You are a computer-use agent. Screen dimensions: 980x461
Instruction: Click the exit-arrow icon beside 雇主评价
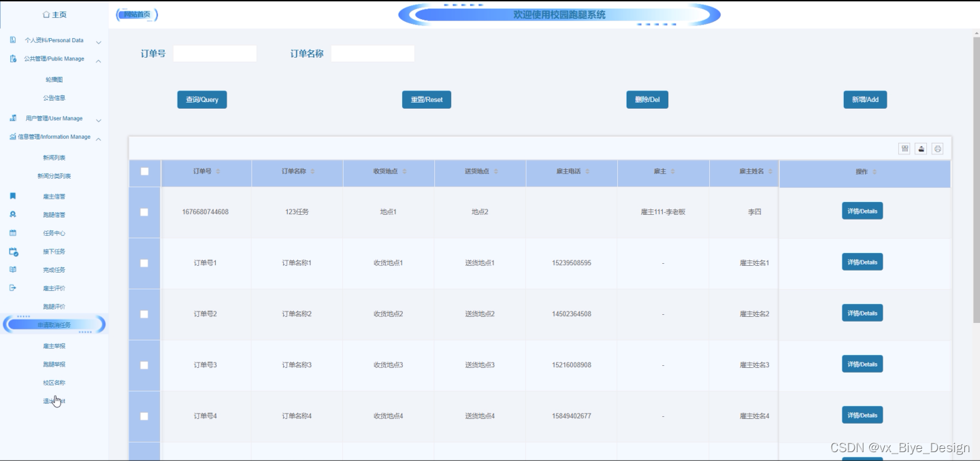(13, 288)
